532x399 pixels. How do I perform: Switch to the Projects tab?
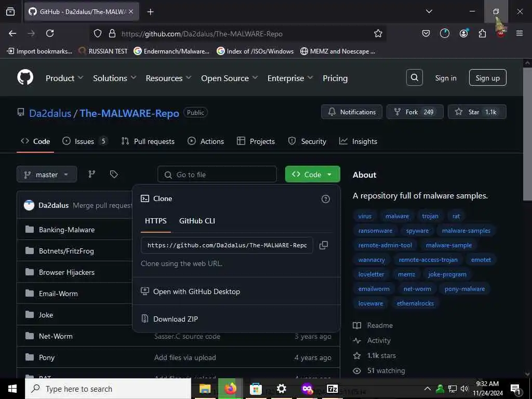click(256, 141)
